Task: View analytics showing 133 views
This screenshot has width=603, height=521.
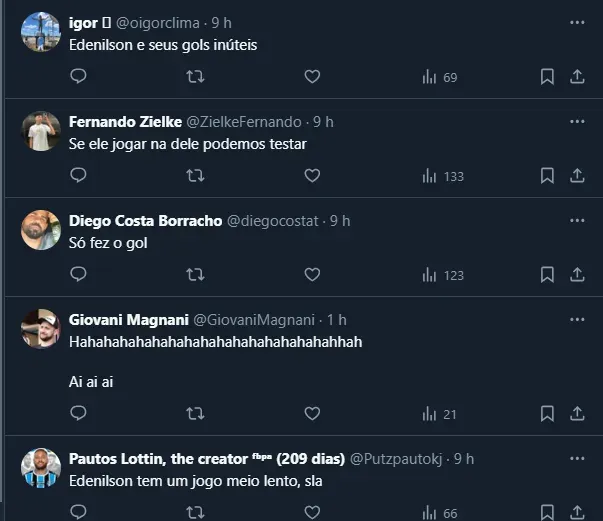Action: click(443, 176)
